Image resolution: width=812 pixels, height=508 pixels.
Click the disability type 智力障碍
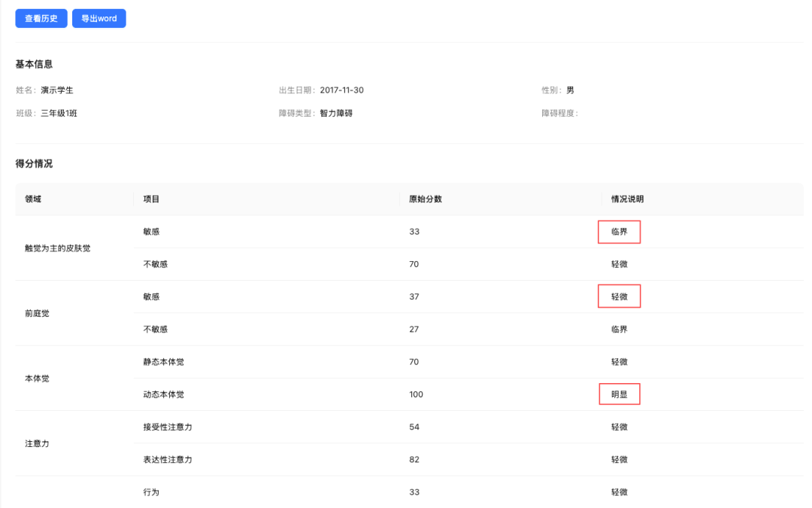336,114
